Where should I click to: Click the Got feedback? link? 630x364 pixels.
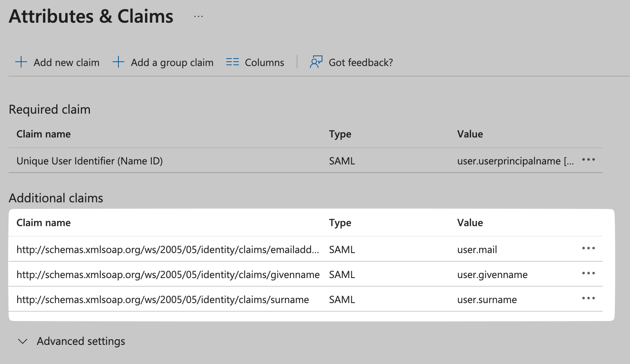(360, 62)
